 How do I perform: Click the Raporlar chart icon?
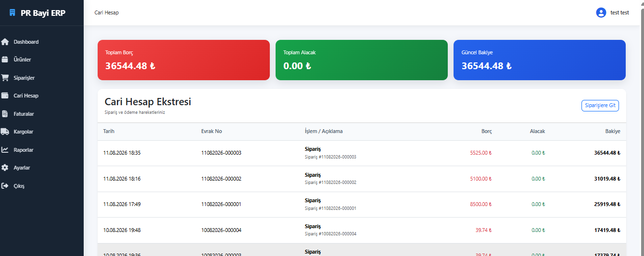[5, 150]
